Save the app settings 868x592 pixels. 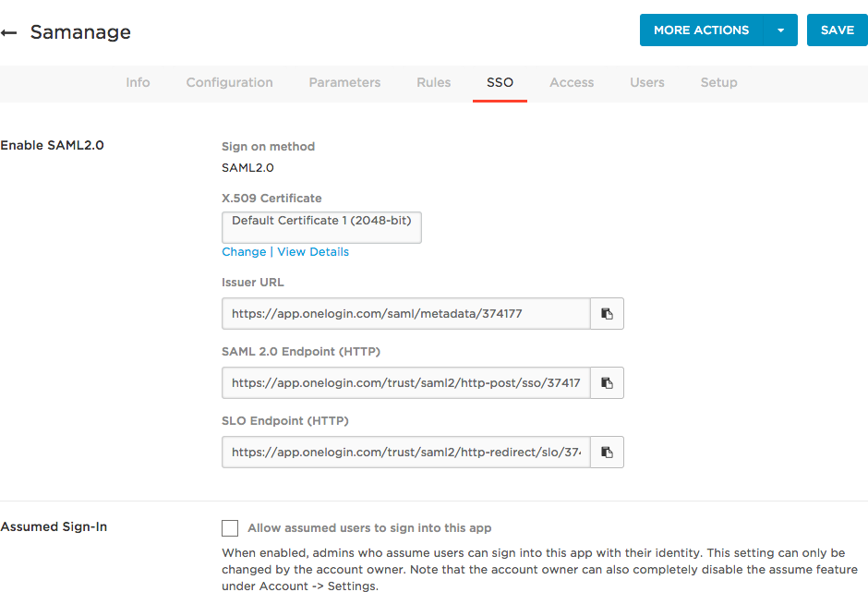(x=837, y=30)
